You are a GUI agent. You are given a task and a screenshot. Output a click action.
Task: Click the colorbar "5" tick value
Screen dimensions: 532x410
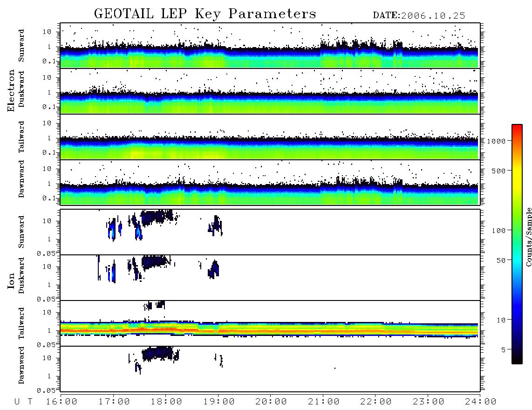(x=504, y=350)
